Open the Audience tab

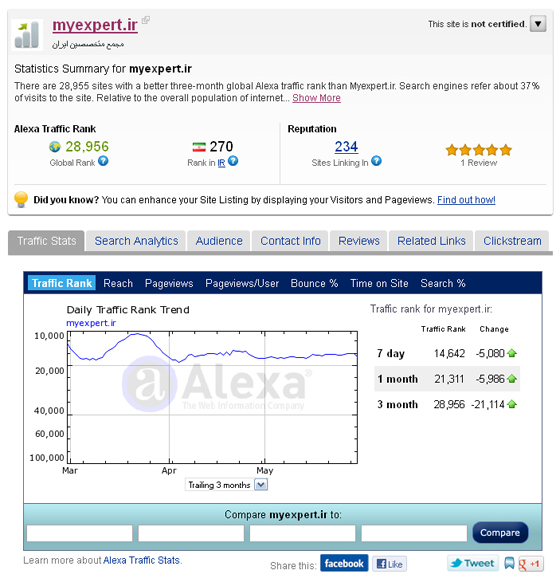tap(219, 241)
